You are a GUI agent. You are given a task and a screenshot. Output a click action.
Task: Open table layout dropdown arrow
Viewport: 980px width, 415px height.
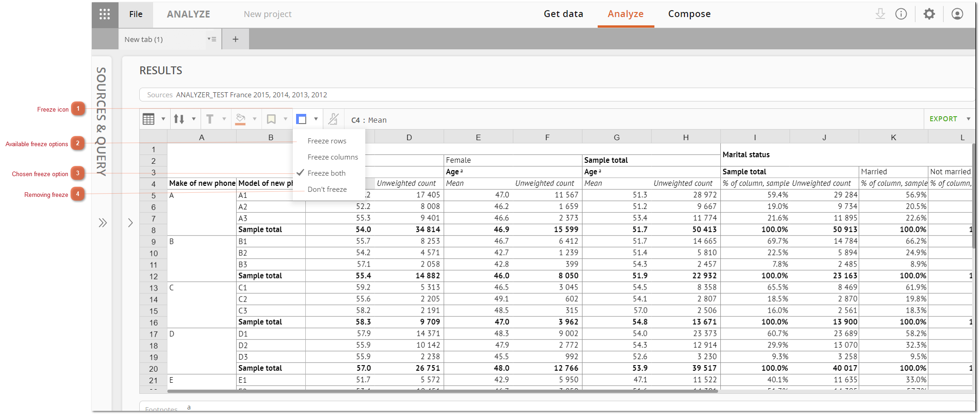pos(163,119)
